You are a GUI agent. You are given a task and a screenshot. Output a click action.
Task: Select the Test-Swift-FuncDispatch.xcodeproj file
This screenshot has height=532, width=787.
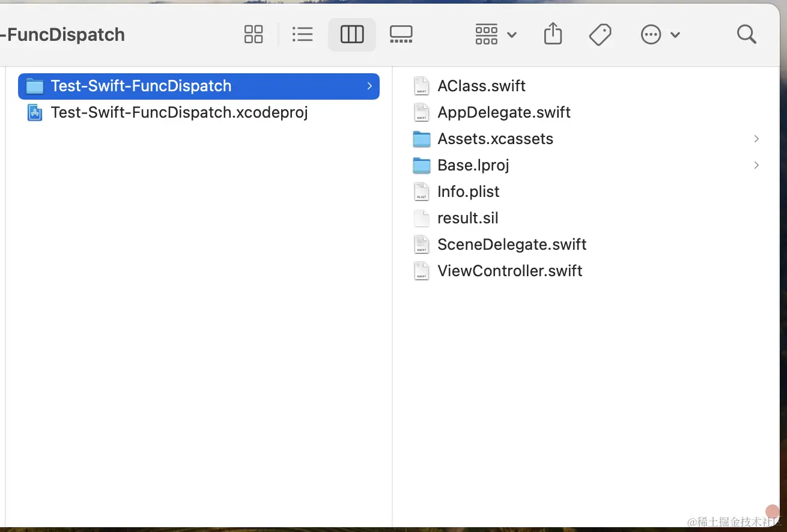click(x=179, y=112)
